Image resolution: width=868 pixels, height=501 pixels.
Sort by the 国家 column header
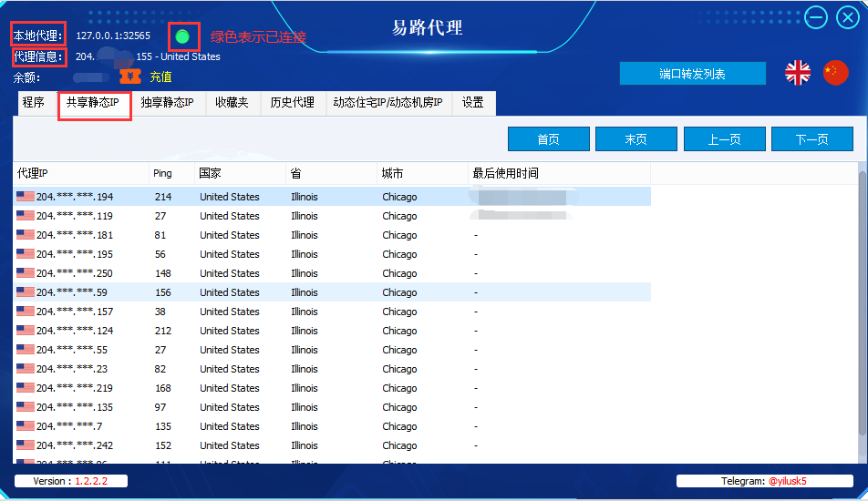coord(241,173)
